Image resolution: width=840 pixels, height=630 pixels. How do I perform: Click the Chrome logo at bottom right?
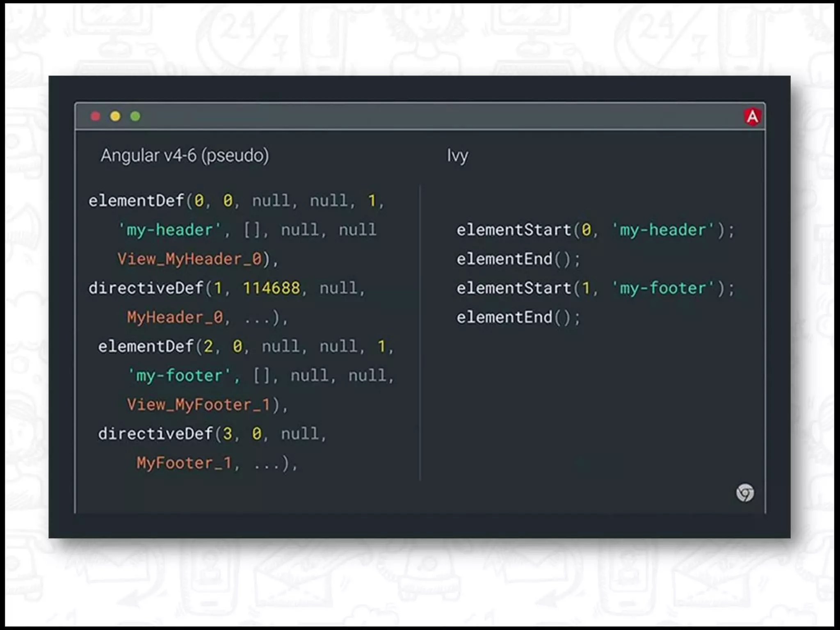click(x=745, y=493)
